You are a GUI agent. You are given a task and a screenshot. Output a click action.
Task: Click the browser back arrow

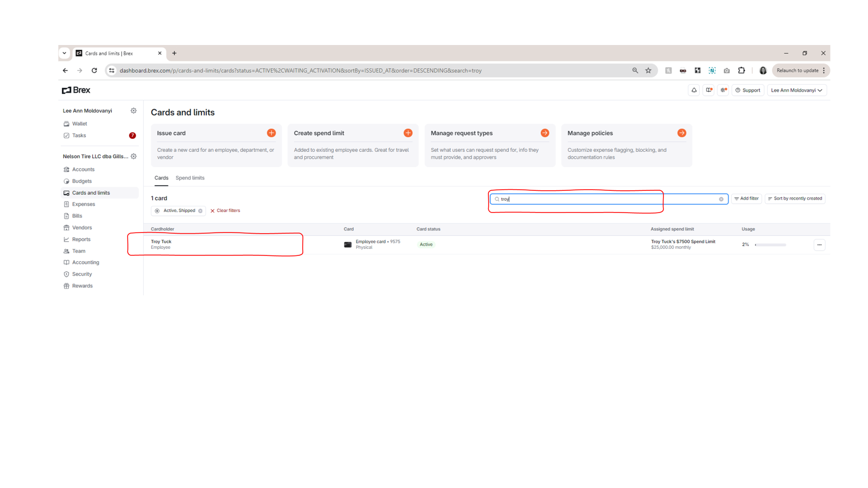pos(65,70)
